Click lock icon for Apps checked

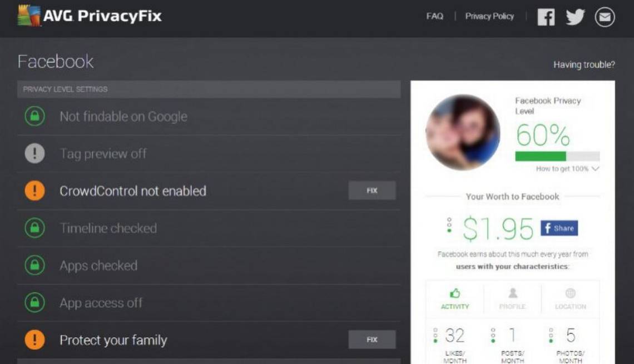tap(35, 266)
